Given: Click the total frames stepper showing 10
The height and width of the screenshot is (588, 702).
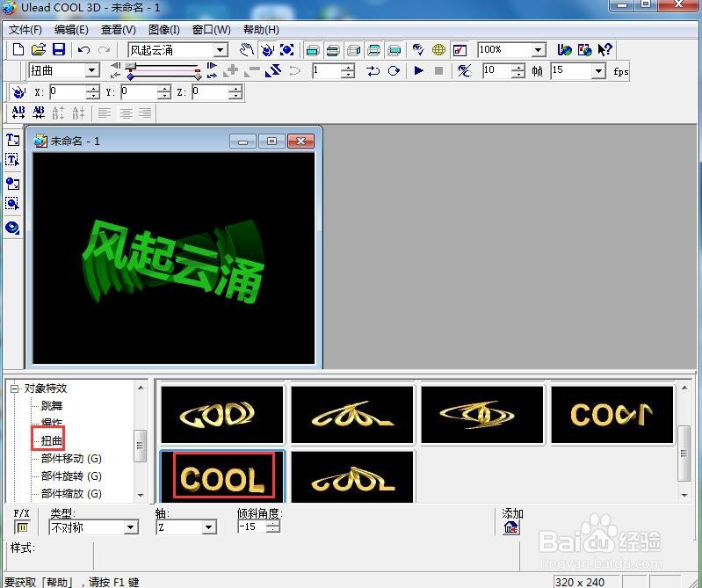Looking at the screenshot, I should coord(518,71).
